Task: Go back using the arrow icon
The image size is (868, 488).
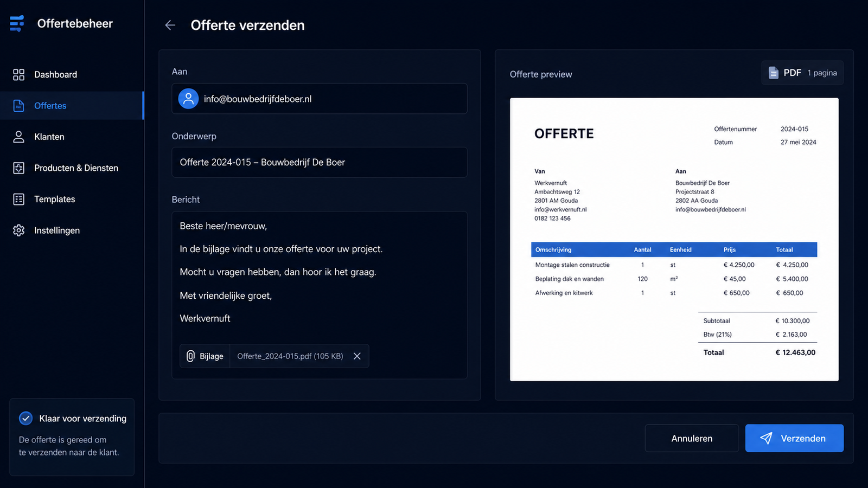Action: pos(170,25)
